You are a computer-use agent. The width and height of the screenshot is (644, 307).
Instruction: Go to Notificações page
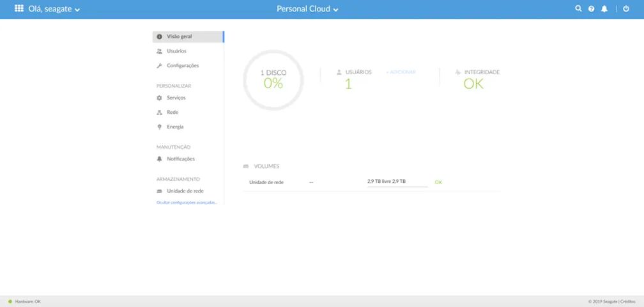click(x=180, y=159)
